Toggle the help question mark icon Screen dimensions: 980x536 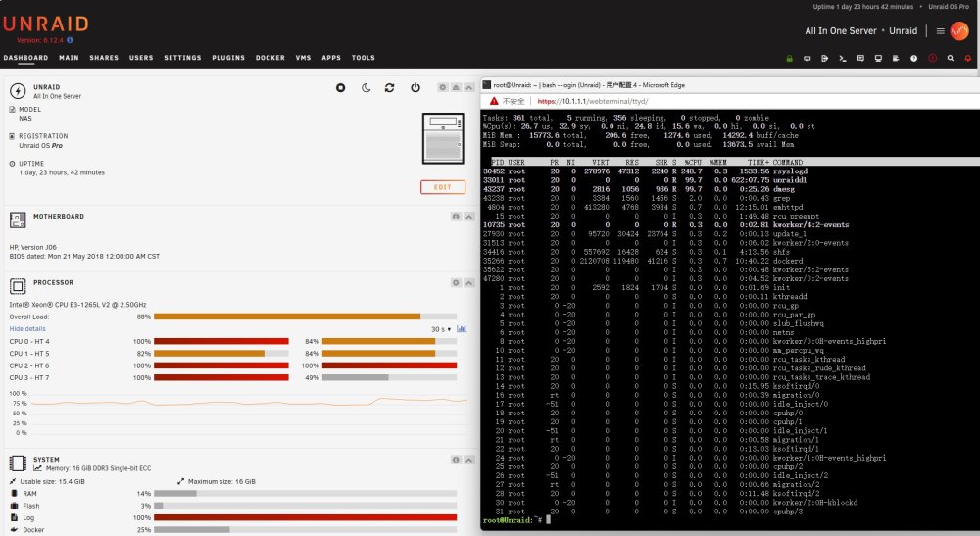pyautogui.click(x=913, y=58)
